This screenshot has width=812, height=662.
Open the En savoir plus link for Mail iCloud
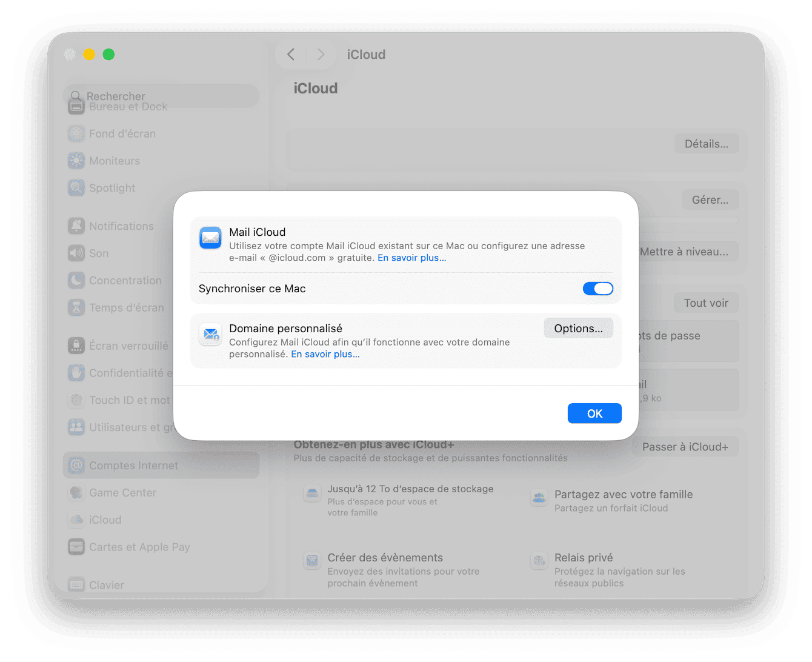[411, 258]
